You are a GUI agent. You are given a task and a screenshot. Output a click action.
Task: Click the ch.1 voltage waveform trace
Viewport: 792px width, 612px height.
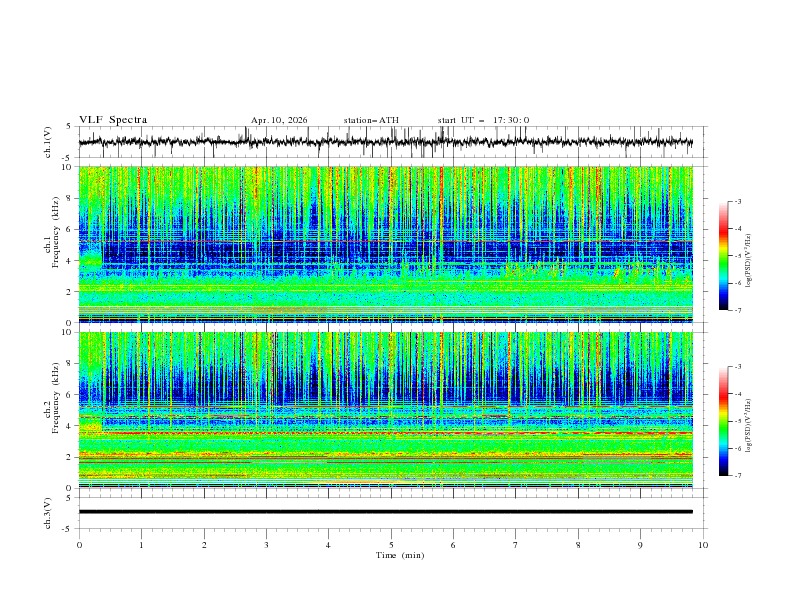click(x=385, y=142)
